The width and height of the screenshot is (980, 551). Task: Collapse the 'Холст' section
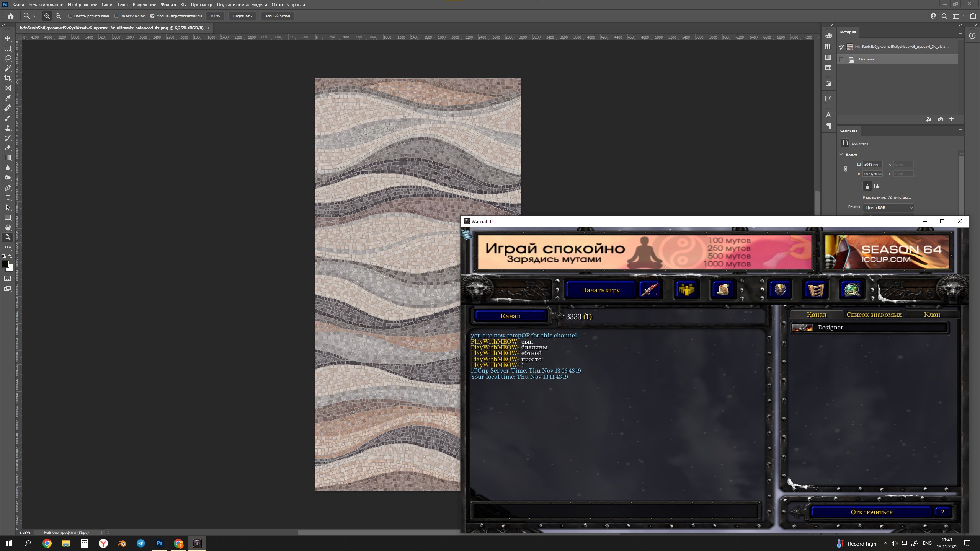pyautogui.click(x=841, y=155)
